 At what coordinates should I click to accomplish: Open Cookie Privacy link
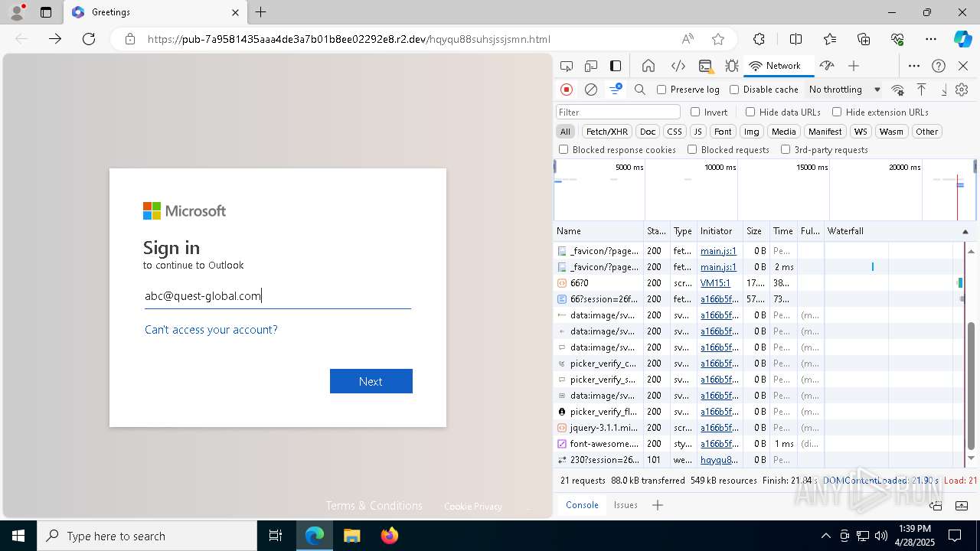473,507
